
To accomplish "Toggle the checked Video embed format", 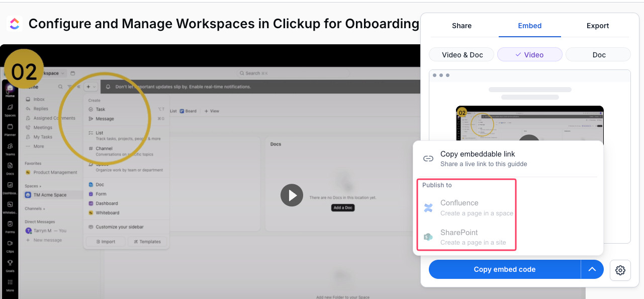I will [530, 55].
